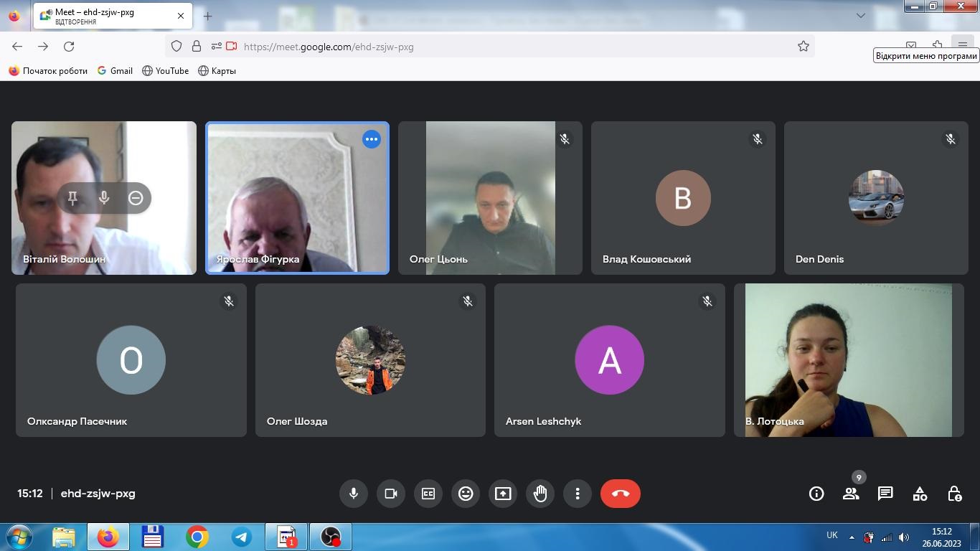
Task: Expand the browser tab list chevron
Action: 861,16
